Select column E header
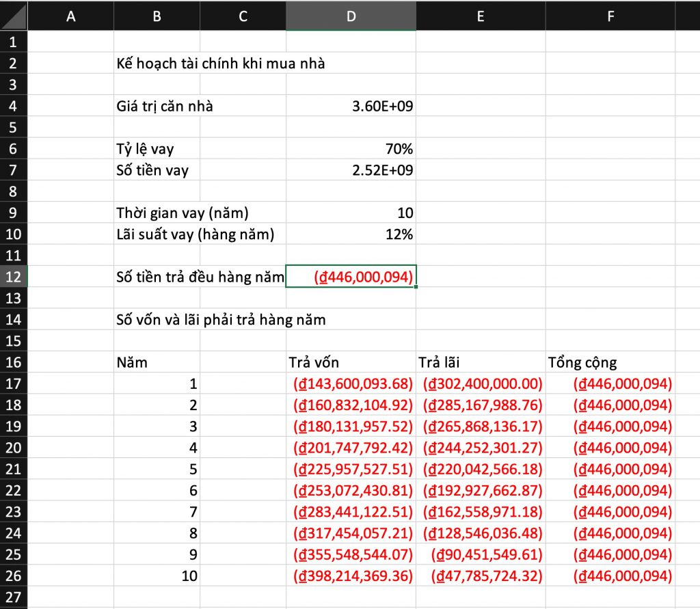Screen dimensions: 700x609 point(481,16)
